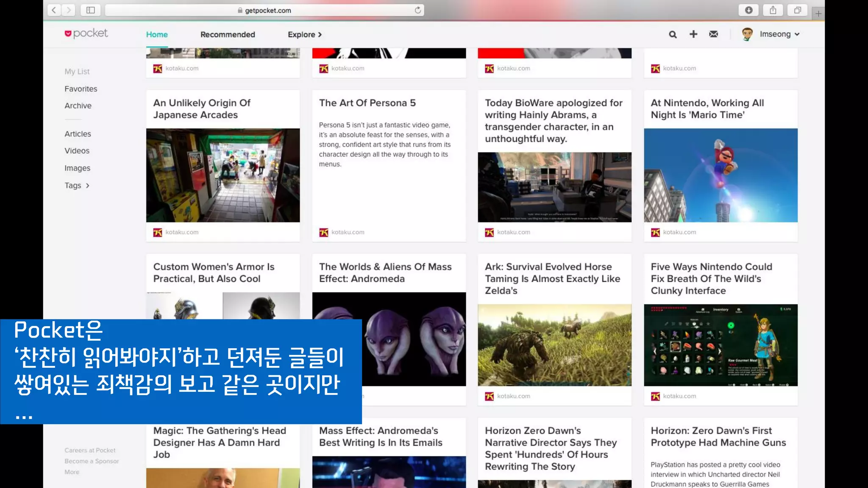Click the Pocket logo
Screen dimensions: 868x488
click(86, 33)
